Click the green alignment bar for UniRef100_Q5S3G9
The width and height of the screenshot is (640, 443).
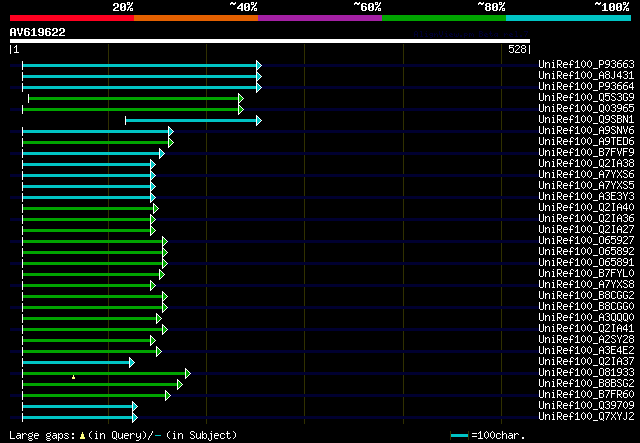pyautogui.click(x=133, y=98)
